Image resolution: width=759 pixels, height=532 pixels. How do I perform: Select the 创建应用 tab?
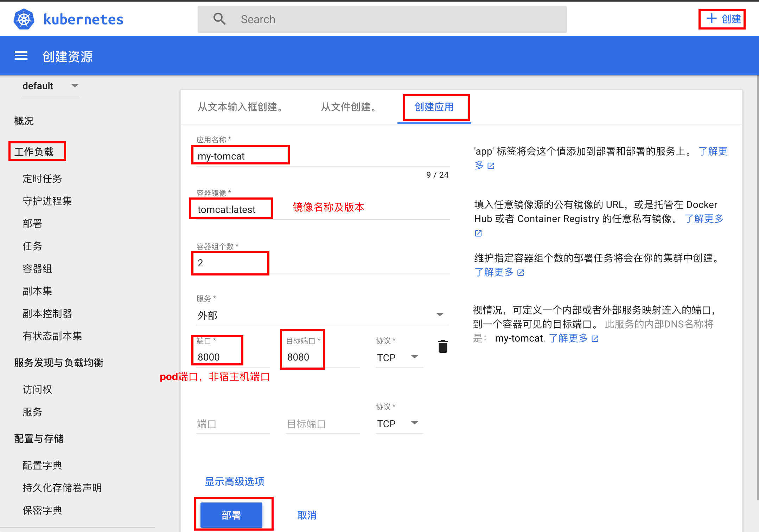point(434,107)
